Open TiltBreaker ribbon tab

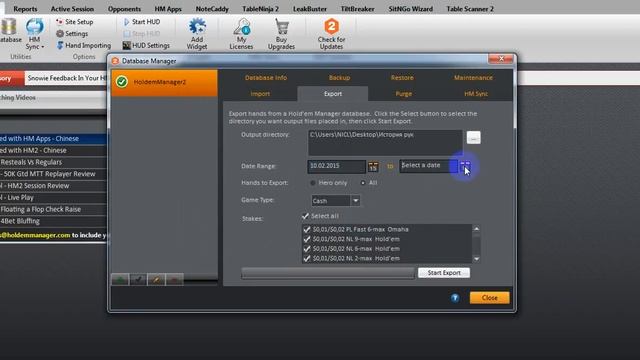pos(358,9)
